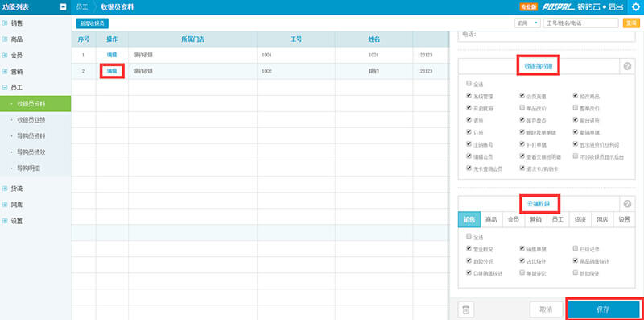Open the 启用 status dropdown
644x320 pixels.
[x=527, y=23]
